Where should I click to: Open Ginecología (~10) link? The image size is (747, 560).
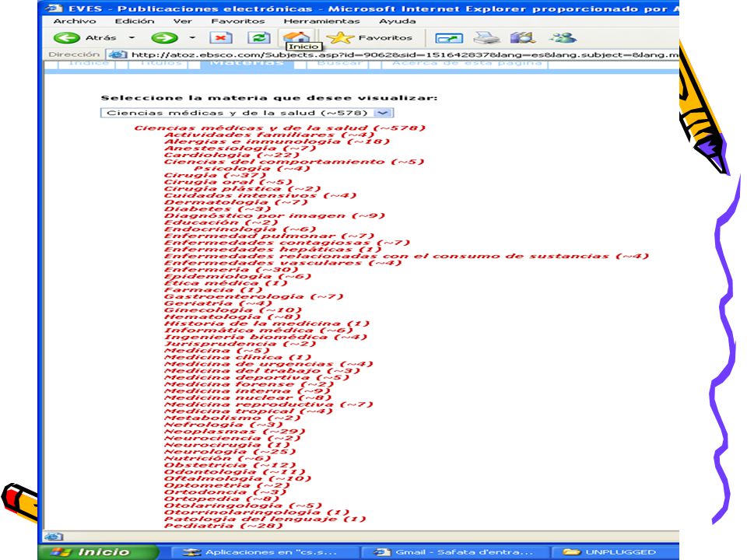tap(233, 310)
